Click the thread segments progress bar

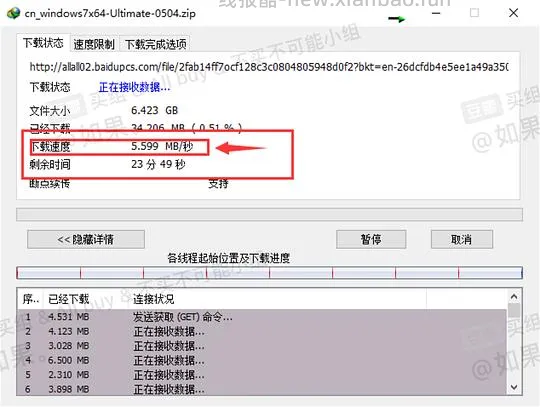[x=269, y=273]
